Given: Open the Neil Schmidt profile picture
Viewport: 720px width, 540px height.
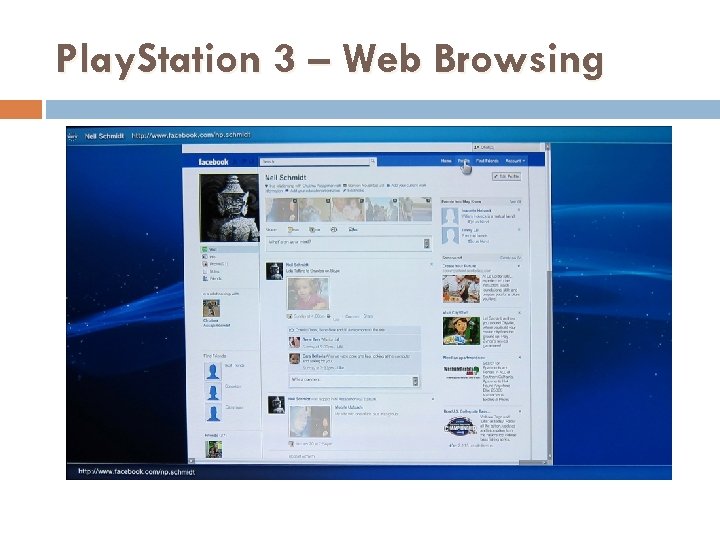Looking at the screenshot, I should point(229,208).
